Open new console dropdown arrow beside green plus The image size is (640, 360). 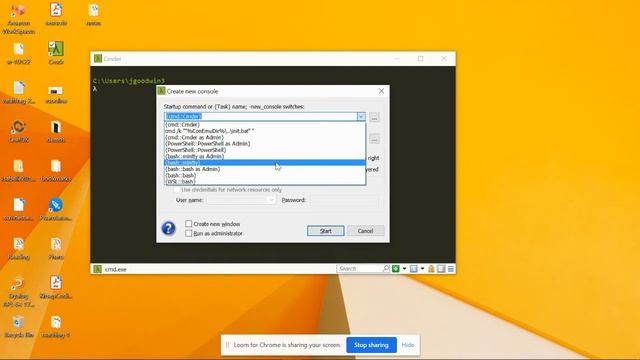[404, 269]
